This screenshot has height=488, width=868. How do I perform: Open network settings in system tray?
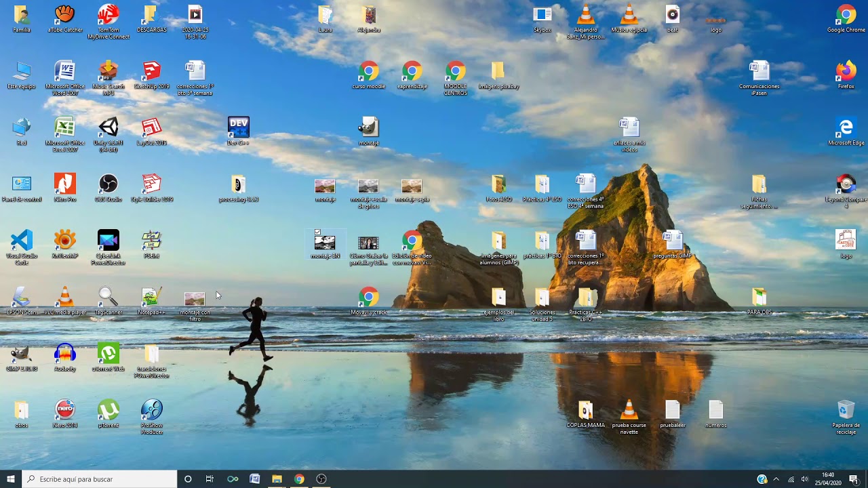click(791, 479)
